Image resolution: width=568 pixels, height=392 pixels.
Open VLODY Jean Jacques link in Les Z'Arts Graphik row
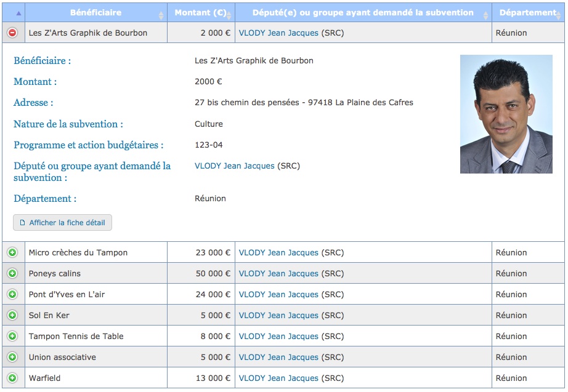(278, 33)
